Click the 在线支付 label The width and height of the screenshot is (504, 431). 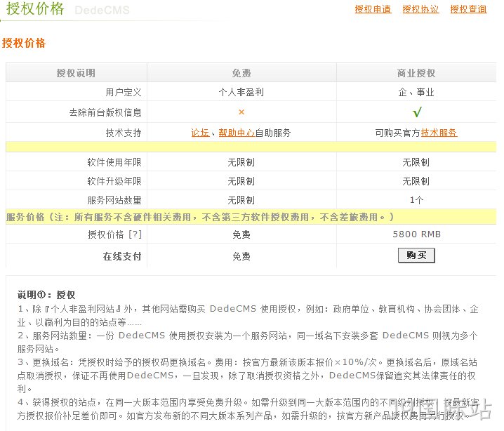point(122,256)
